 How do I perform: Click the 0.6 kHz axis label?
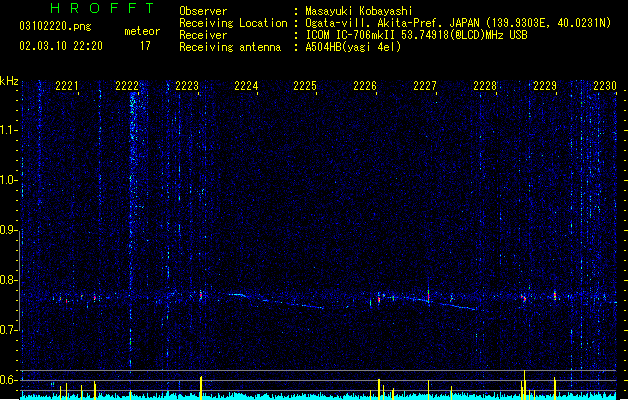coord(8,380)
